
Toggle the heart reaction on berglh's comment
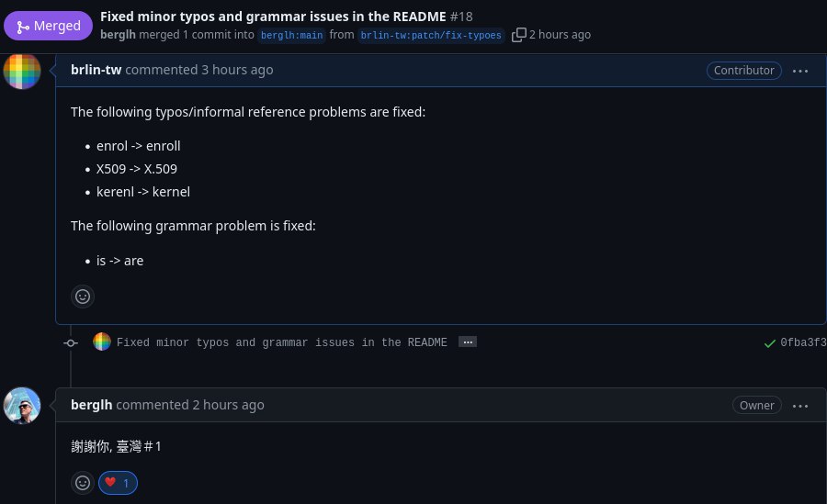[x=119, y=482]
